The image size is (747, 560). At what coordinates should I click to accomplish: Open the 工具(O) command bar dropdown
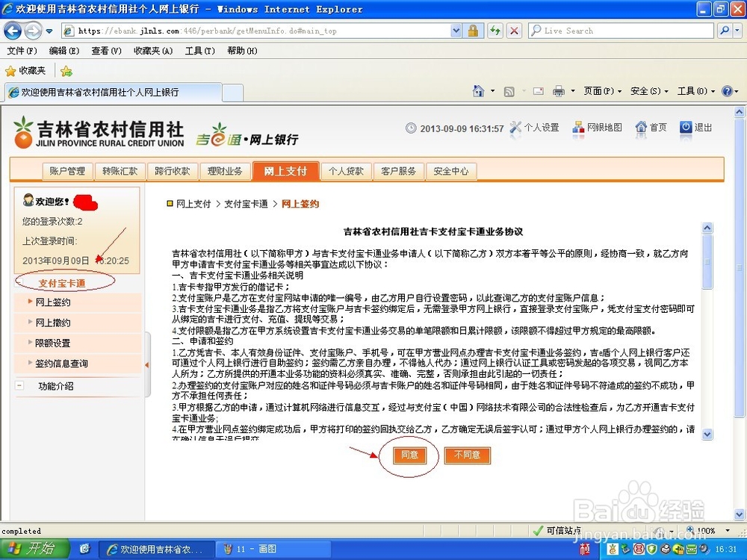pyautogui.click(x=695, y=91)
